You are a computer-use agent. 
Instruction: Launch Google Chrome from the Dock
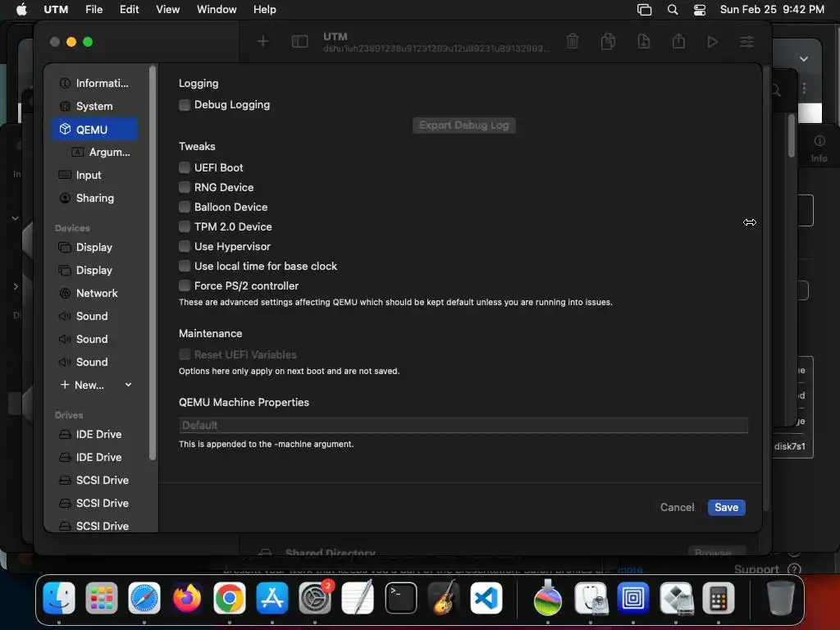point(230,598)
